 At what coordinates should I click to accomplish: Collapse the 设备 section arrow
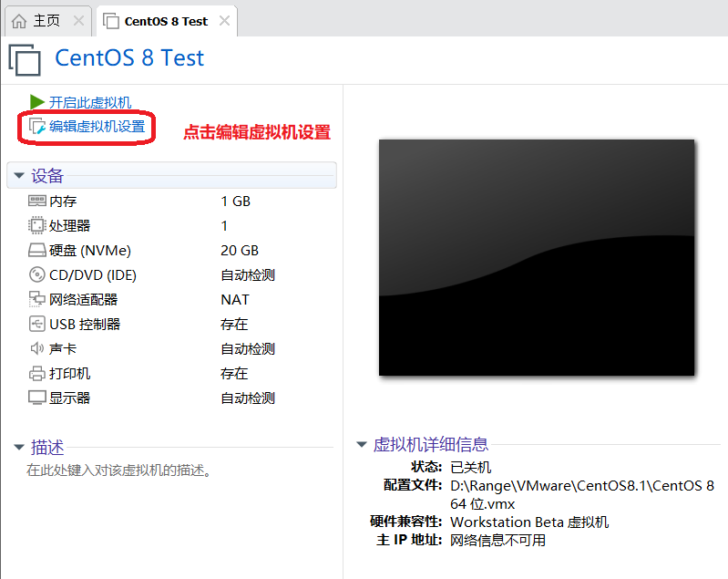click(19, 176)
